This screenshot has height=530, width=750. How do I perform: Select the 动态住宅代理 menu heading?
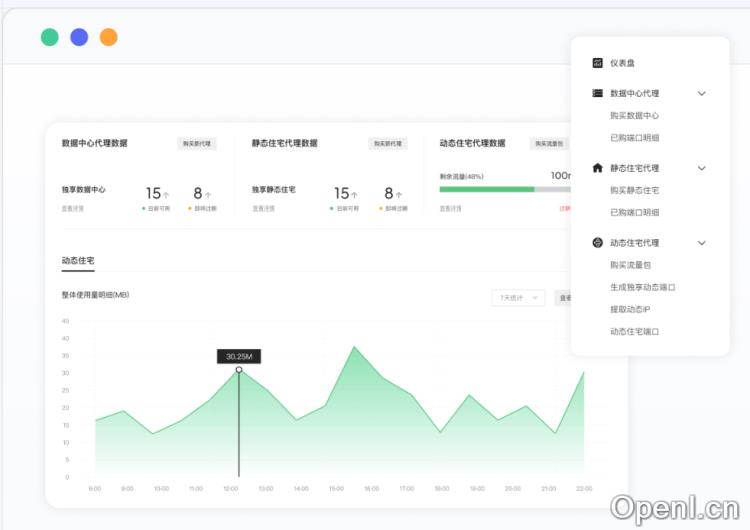tap(634, 243)
